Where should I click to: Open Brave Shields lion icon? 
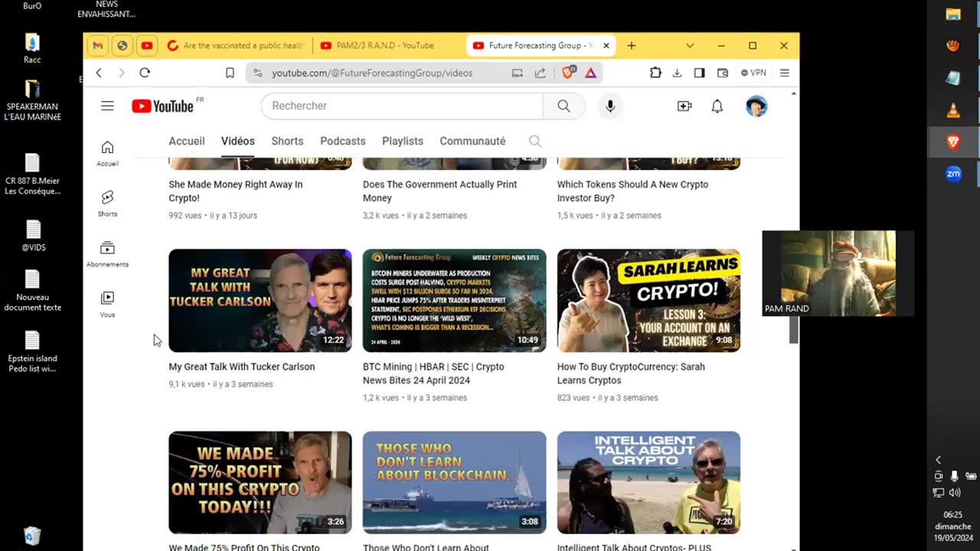(x=569, y=73)
